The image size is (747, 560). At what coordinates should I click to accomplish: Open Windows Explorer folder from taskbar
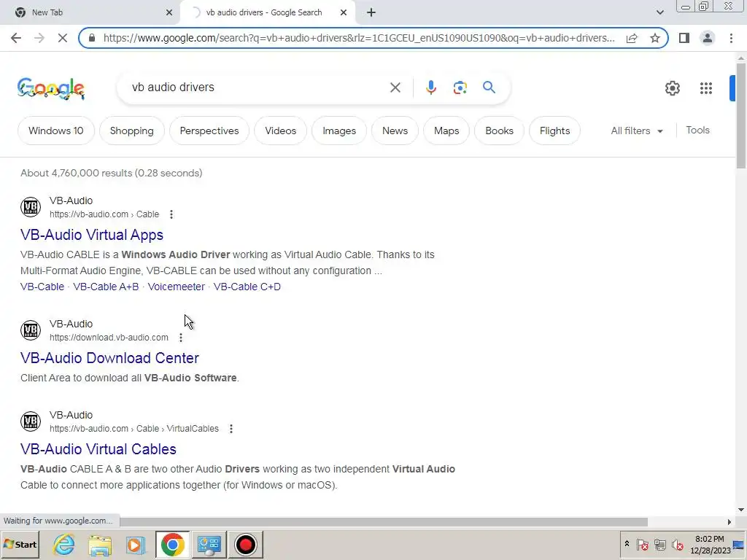click(99, 544)
